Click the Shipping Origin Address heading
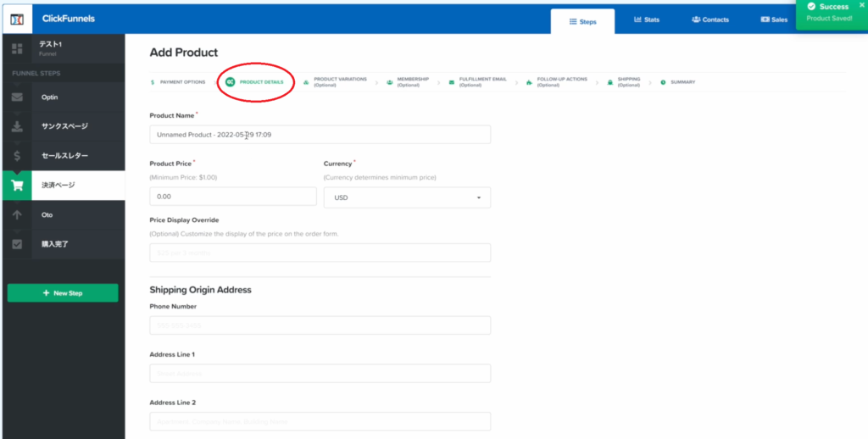This screenshot has height=439, width=868. (x=200, y=290)
